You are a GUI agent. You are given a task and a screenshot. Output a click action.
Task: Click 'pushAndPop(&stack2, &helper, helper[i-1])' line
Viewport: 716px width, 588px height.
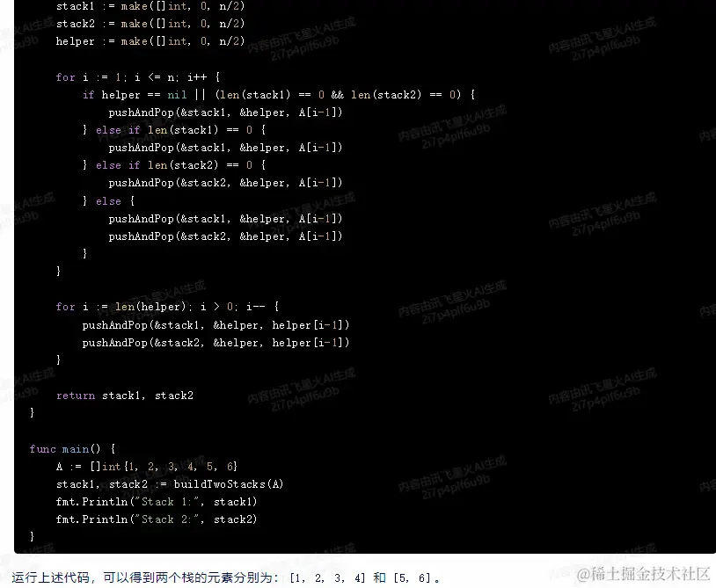216,343
